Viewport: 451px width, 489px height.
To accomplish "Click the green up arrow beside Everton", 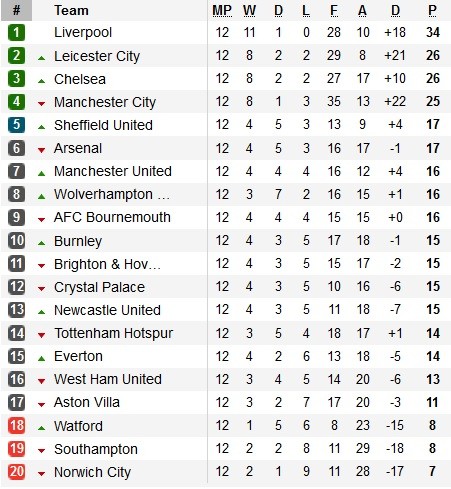I will click(41, 358).
